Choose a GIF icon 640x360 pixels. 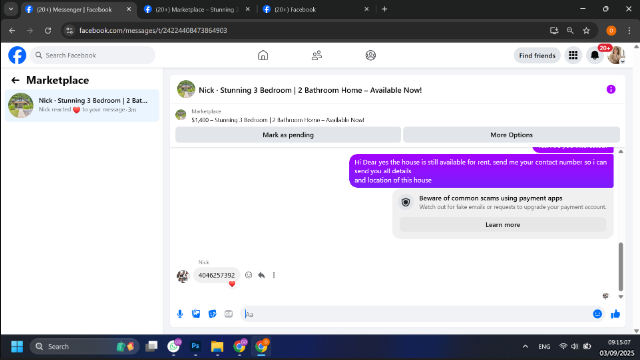pyautogui.click(x=229, y=314)
